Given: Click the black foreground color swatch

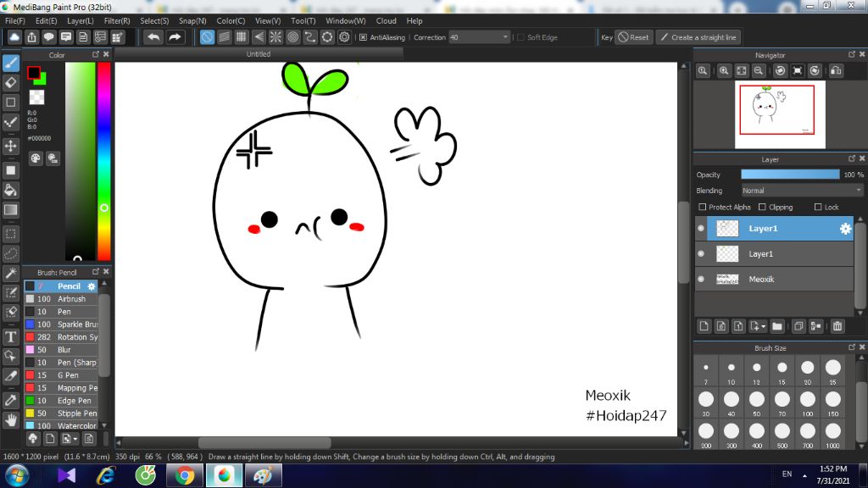Looking at the screenshot, I should pyautogui.click(x=34, y=73).
